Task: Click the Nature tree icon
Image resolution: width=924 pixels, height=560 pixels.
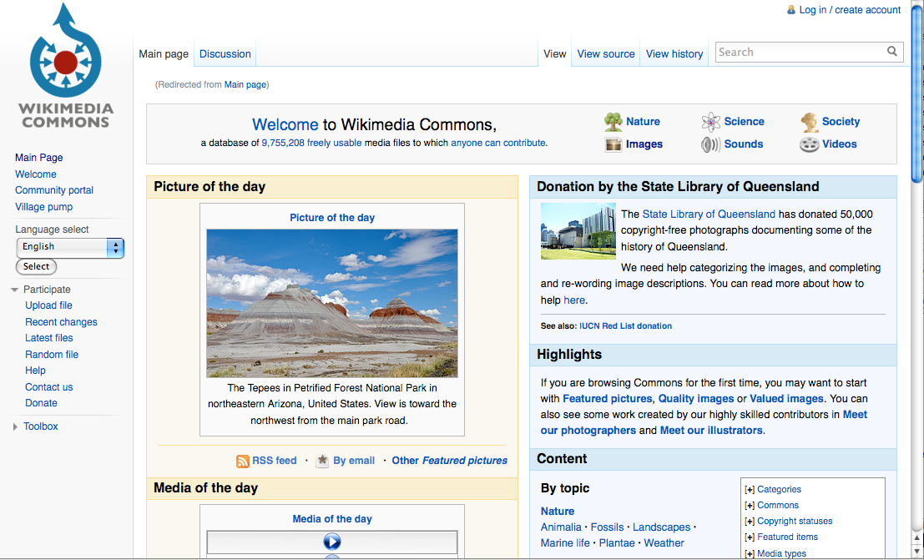Action: [613, 122]
